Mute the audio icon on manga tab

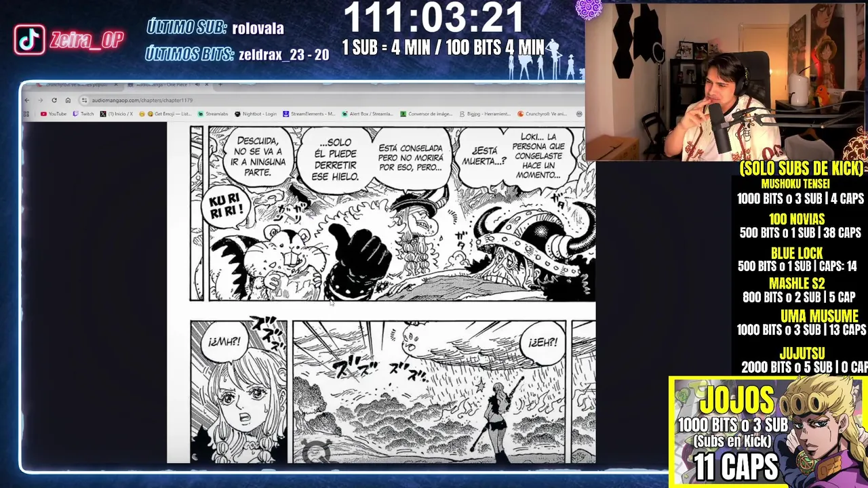pyautogui.click(x=197, y=85)
